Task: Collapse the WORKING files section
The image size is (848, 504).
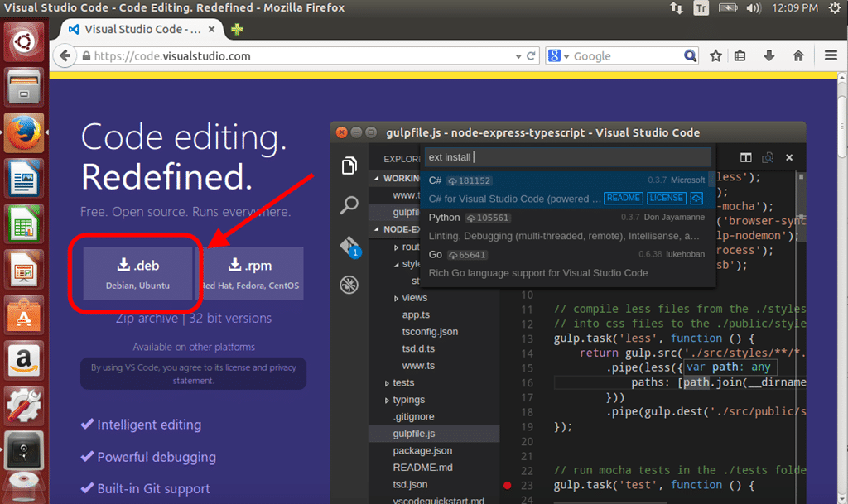Action: [x=377, y=178]
